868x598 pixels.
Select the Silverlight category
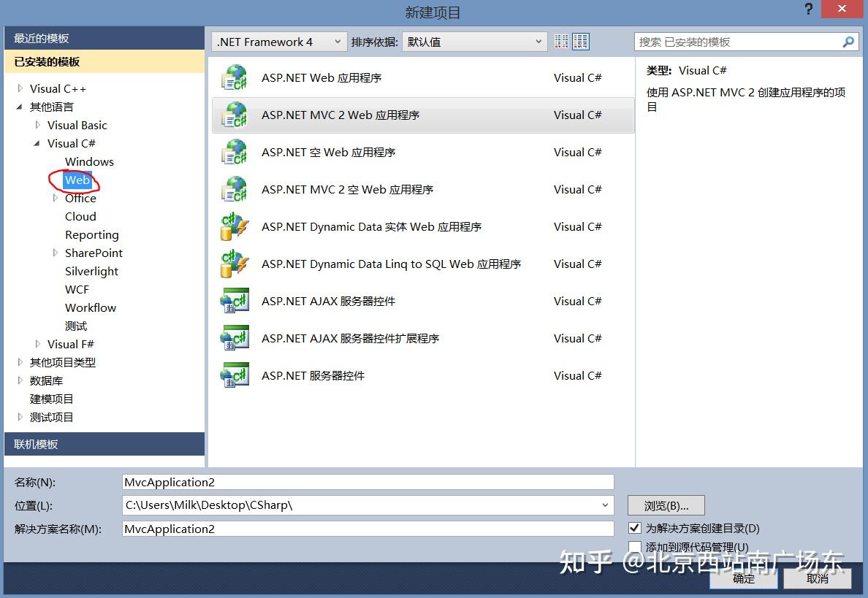pyautogui.click(x=91, y=271)
